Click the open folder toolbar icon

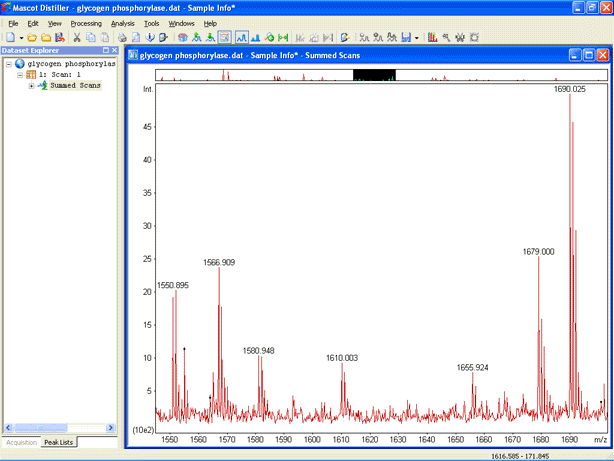coord(32,37)
